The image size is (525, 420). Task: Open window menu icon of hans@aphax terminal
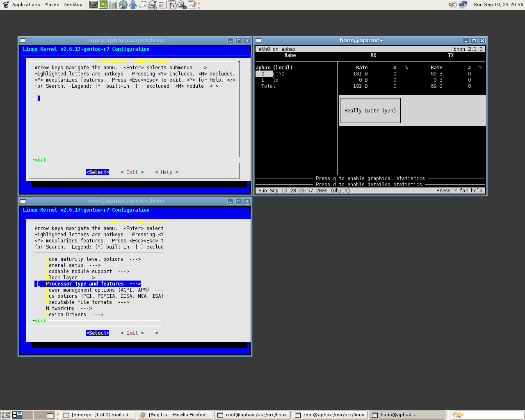pos(258,41)
